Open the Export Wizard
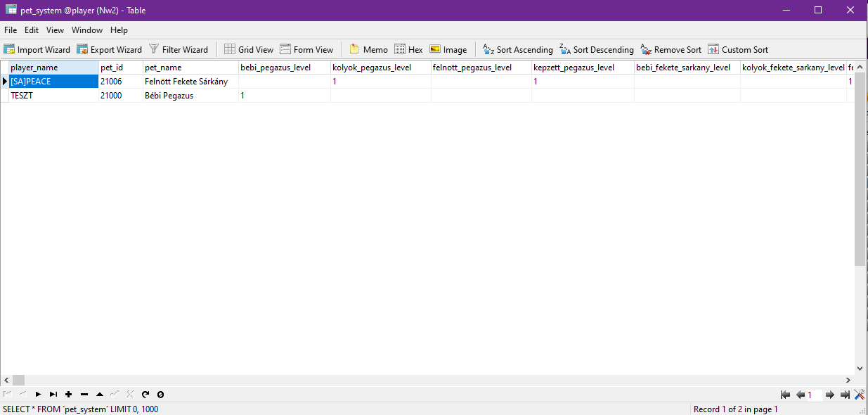 click(x=110, y=49)
